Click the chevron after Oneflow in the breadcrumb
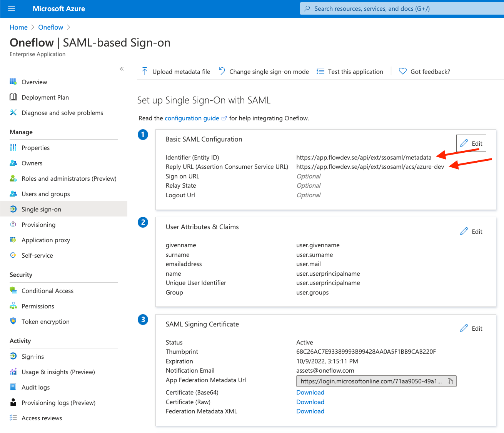Image resolution: width=504 pixels, height=433 pixels. tap(68, 27)
